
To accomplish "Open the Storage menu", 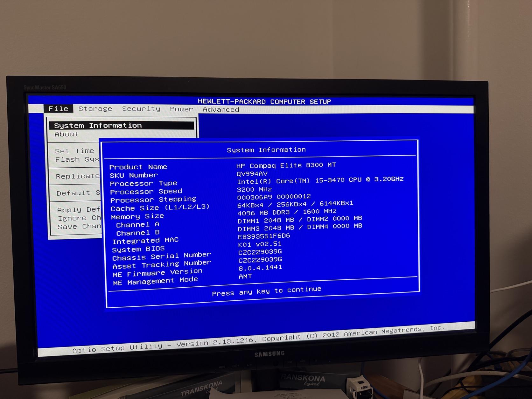I will tap(95, 109).
